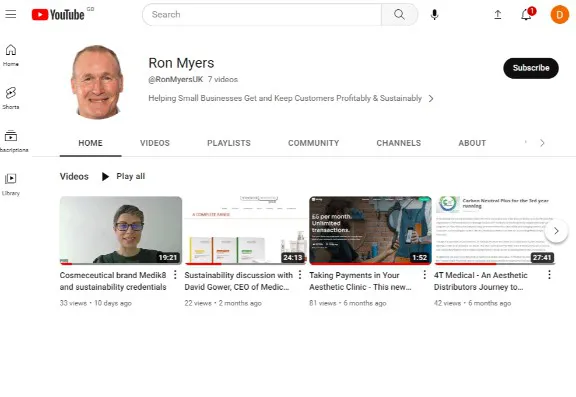This screenshot has width=576, height=397.
Task: Open Taking Payments video thumbnail
Action: tap(370, 230)
